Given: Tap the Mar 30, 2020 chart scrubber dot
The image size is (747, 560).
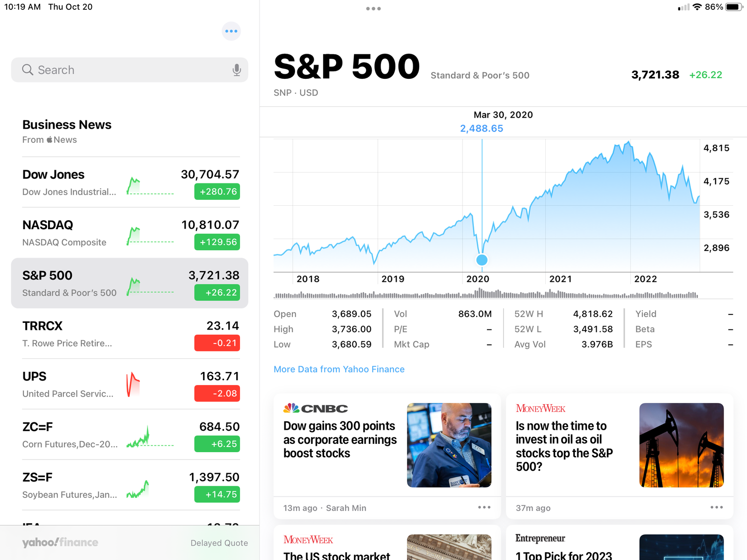Looking at the screenshot, I should [x=482, y=260].
